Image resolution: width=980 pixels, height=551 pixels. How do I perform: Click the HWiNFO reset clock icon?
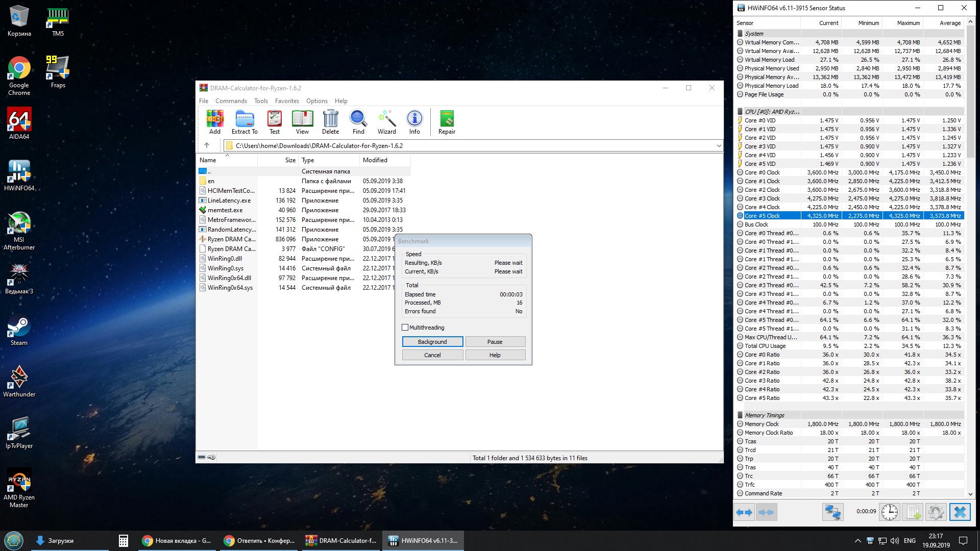(889, 512)
